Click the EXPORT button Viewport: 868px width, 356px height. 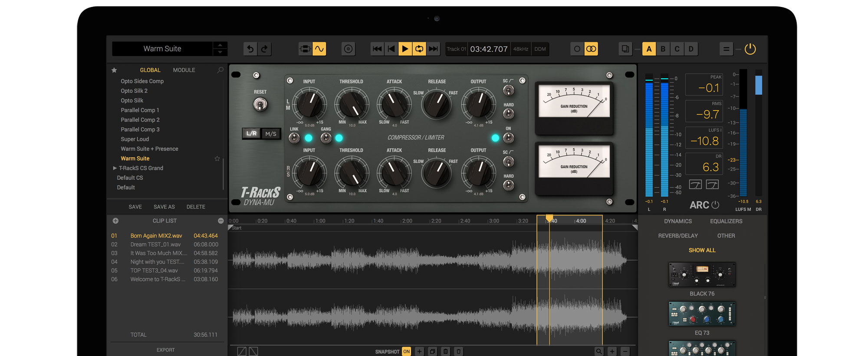(x=165, y=350)
